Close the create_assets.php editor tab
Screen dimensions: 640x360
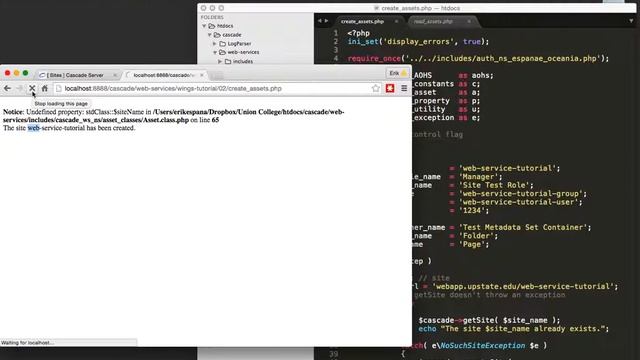click(x=396, y=21)
